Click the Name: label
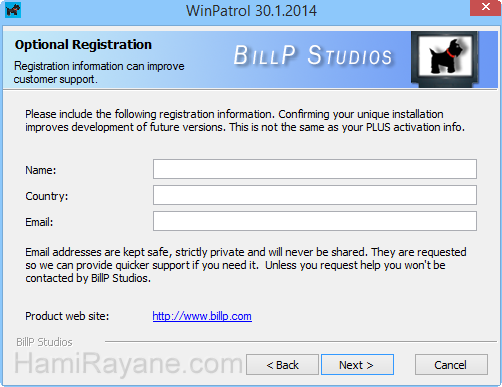Screen dimensions: 502x387 click(x=41, y=170)
